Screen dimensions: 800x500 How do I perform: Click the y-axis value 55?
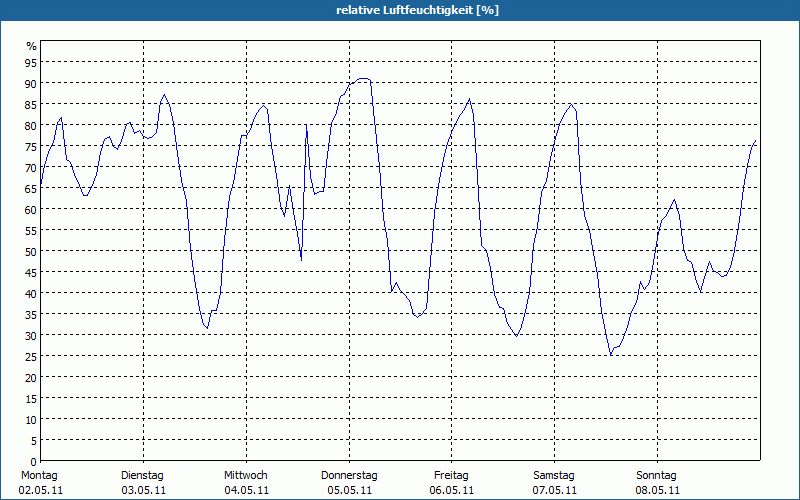point(31,231)
